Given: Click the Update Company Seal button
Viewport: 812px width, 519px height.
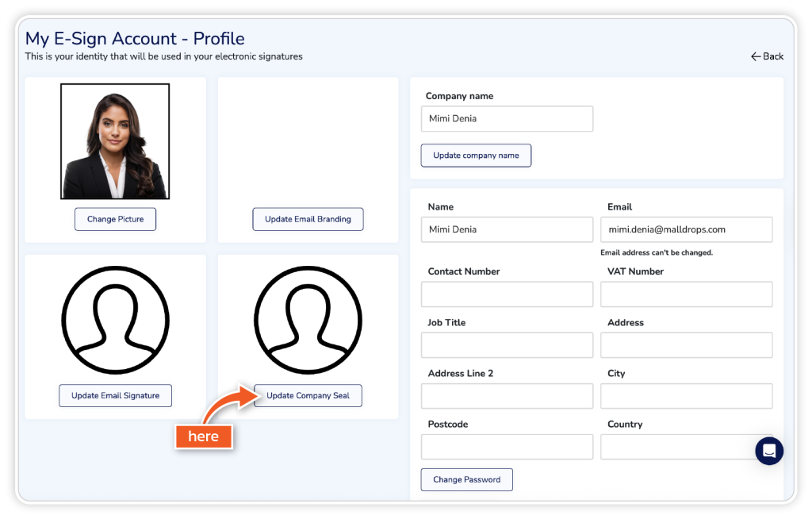Looking at the screenshot, I should [308, 395].
